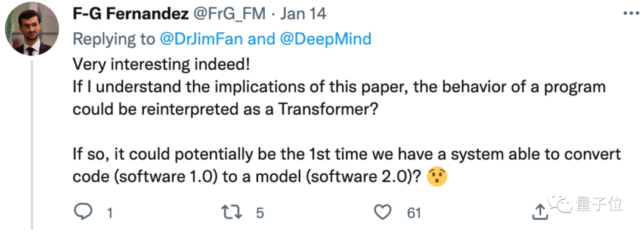Like the tweet with the heart icon
The height and width of the screenshot is (232, 644).
[384, 212]
